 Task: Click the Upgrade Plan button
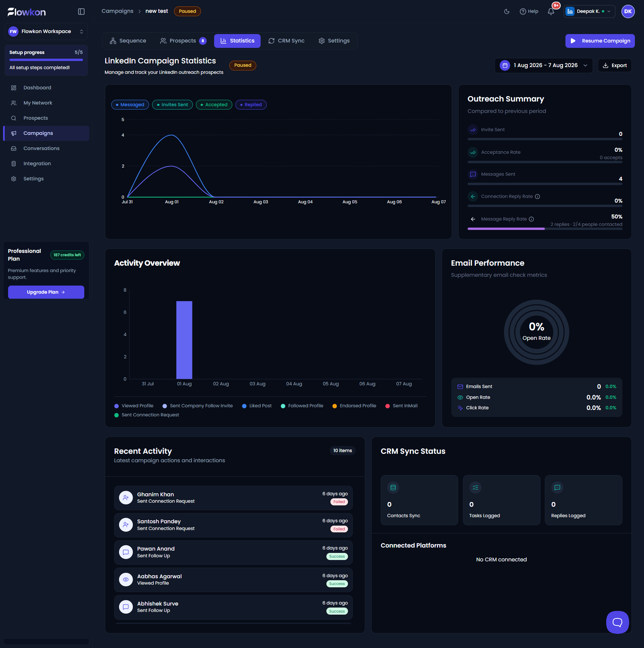point(46,292)
